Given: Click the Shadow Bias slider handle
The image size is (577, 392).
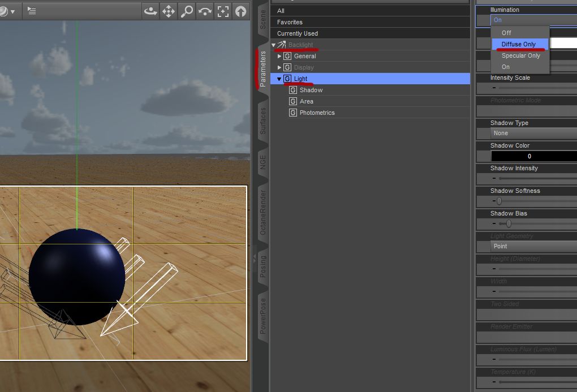Looking at the screenshot, I should (x=509, y=223).
